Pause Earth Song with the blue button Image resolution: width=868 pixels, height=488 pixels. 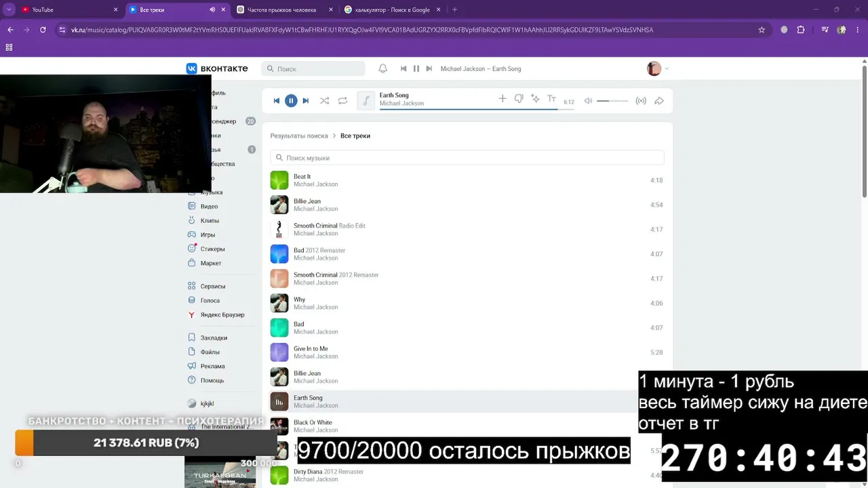(x=291, y=100)
